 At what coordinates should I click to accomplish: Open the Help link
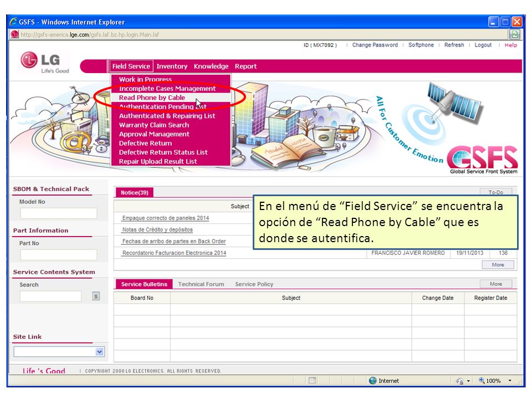(x=510, y=45)
